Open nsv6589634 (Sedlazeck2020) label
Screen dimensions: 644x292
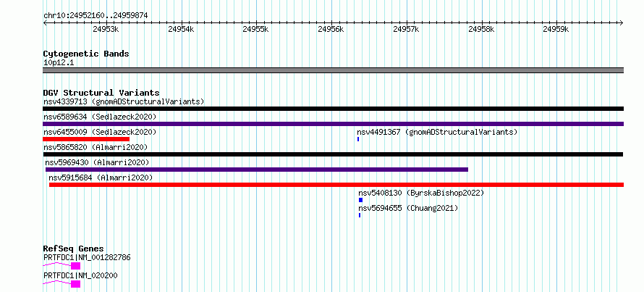point(100,117)
